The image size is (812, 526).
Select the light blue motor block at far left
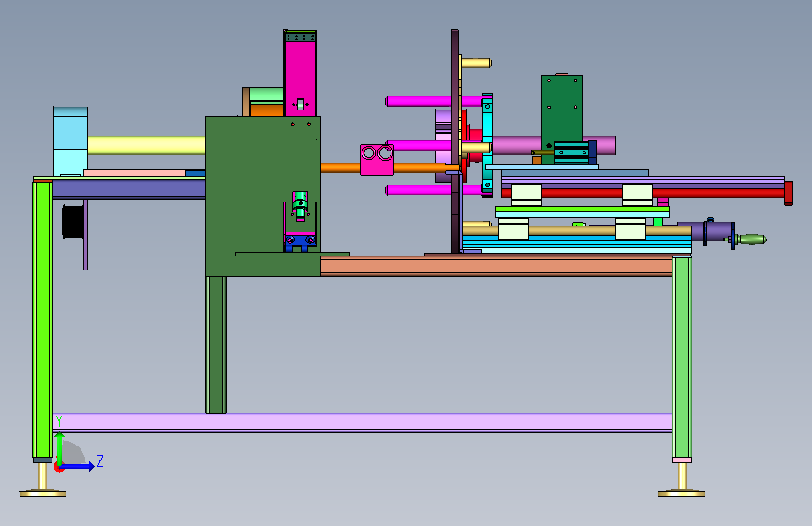70,141
